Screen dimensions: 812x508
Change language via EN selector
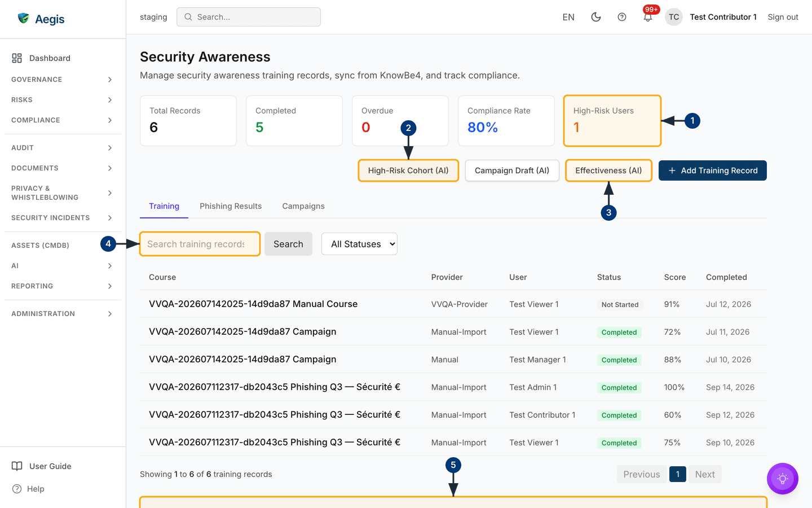pyautogui.click(x=568, y=17)
